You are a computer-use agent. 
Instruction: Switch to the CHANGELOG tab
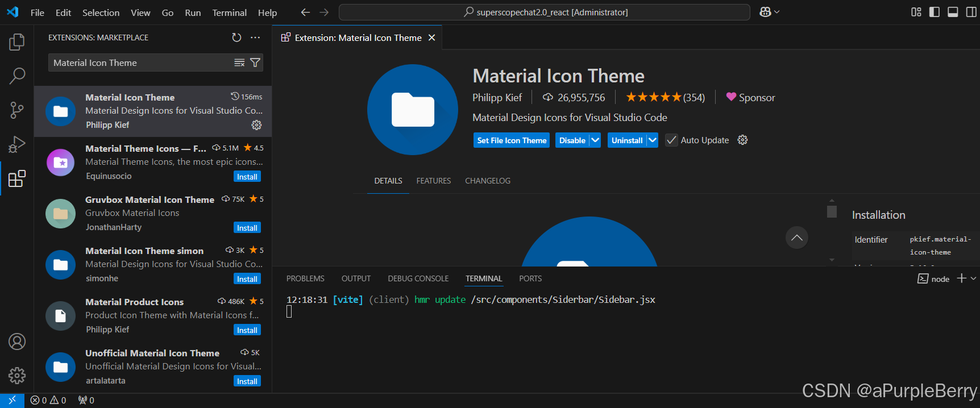[488, 181]
